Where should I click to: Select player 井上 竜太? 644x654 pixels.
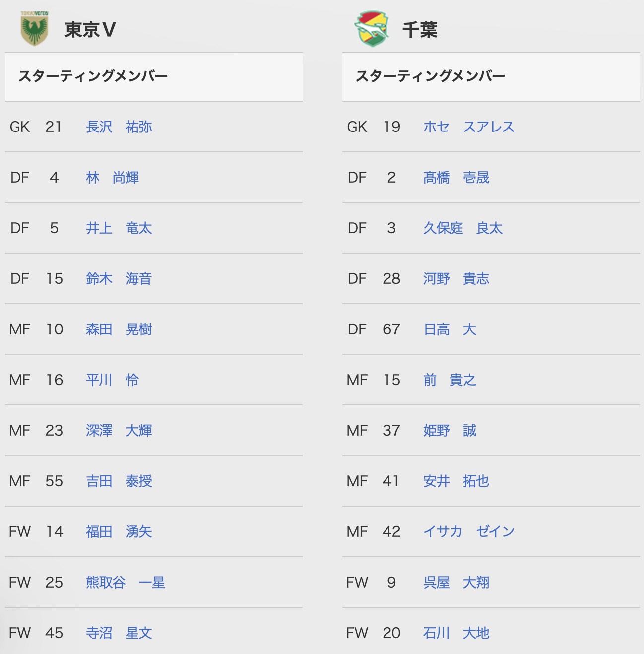pyautogui.click(x=119, y=228)
